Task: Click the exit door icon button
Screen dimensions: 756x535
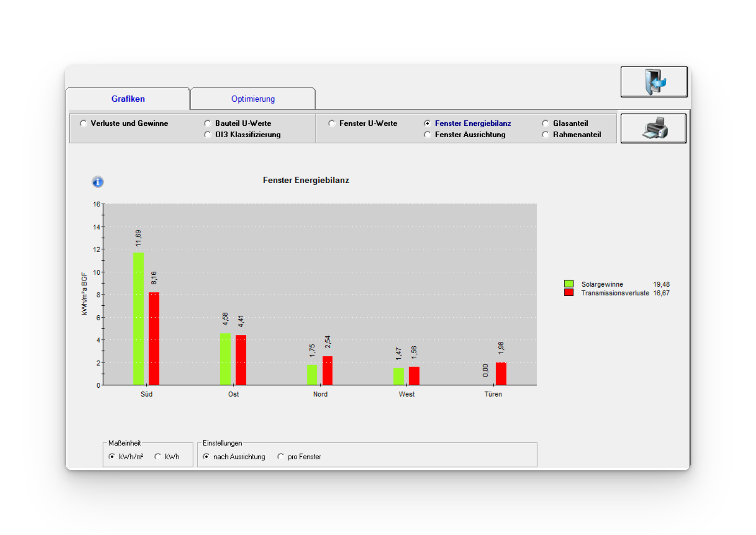Action: [654, 82]
